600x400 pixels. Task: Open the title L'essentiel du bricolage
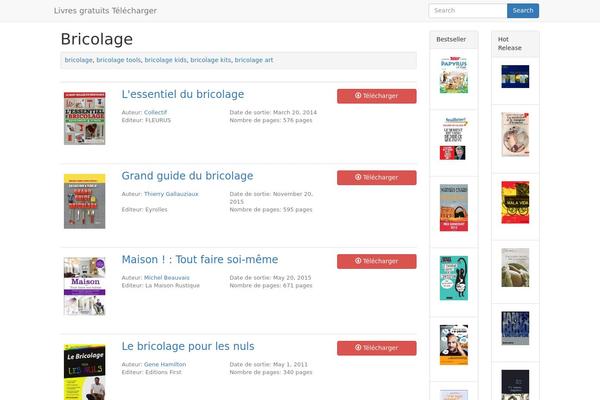click(x=183, y=94)
